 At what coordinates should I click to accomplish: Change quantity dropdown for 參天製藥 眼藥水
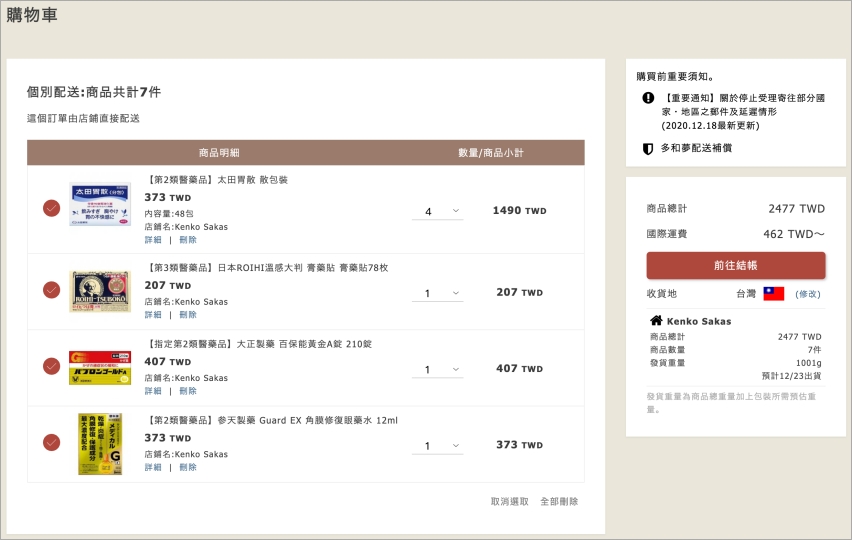click(x=437, y=445)
